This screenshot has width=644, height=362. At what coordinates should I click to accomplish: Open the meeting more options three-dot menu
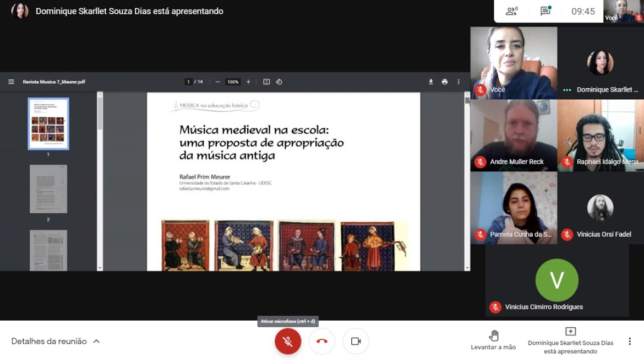630,342
